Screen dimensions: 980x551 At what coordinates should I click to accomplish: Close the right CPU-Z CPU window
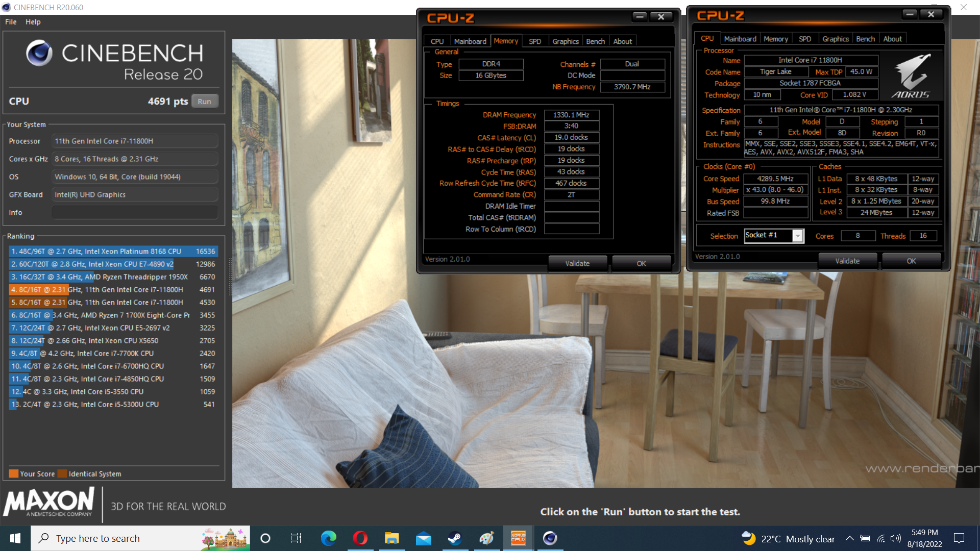(x=931, y=14)
